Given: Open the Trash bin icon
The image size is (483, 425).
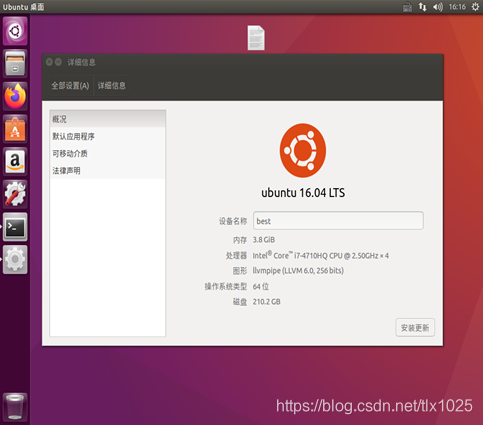Looking at the screenshot, I should [x=15, y=407].
